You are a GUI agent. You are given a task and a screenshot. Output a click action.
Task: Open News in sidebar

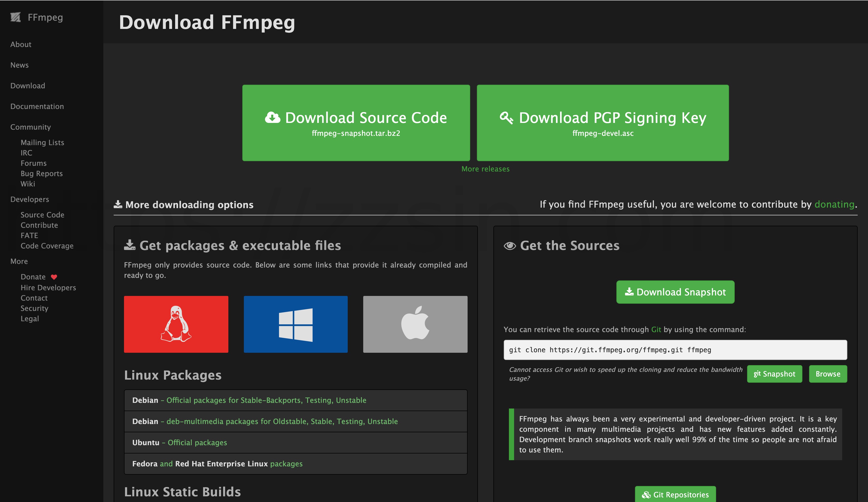19,65
